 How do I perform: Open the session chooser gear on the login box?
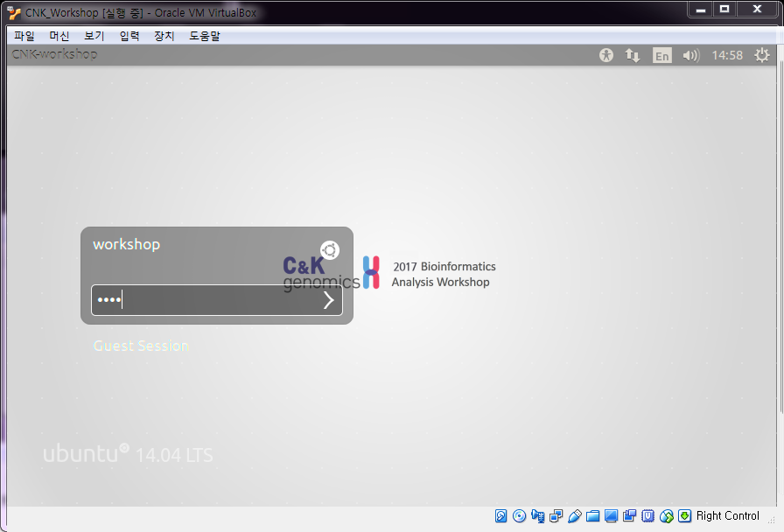pos(330,250)
